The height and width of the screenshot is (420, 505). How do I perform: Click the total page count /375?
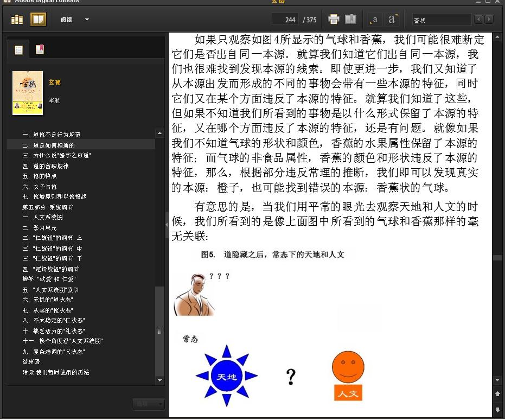pyautogui.click(x=310, y=20)
